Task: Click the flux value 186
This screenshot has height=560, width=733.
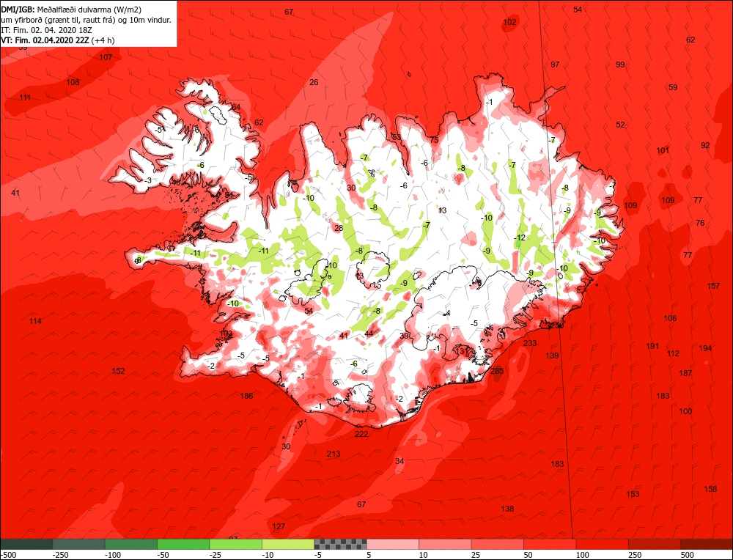Action: (246, 396)
